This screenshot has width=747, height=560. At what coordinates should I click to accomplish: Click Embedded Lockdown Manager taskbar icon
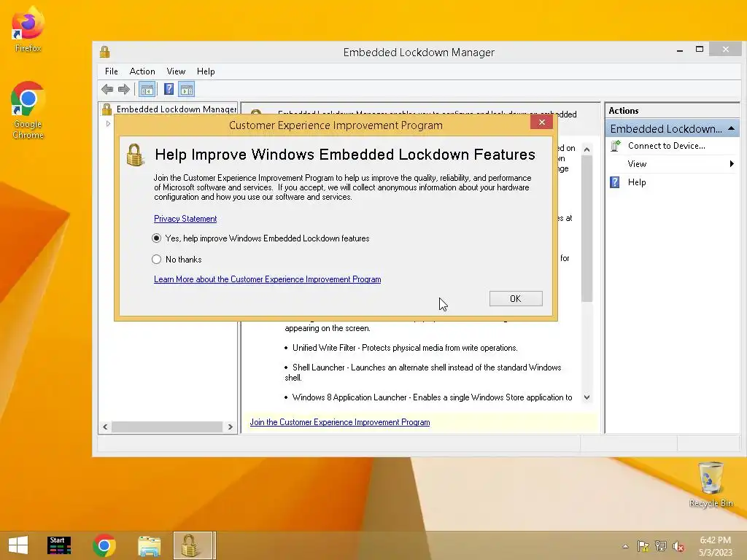click(x=194, y=545)
